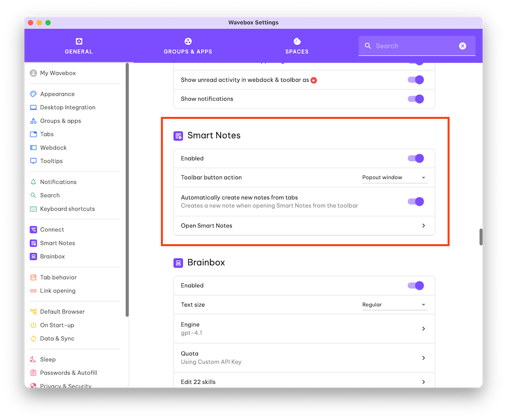Click the Keyboard shortcuts keyboard icon

coord(33,209)
